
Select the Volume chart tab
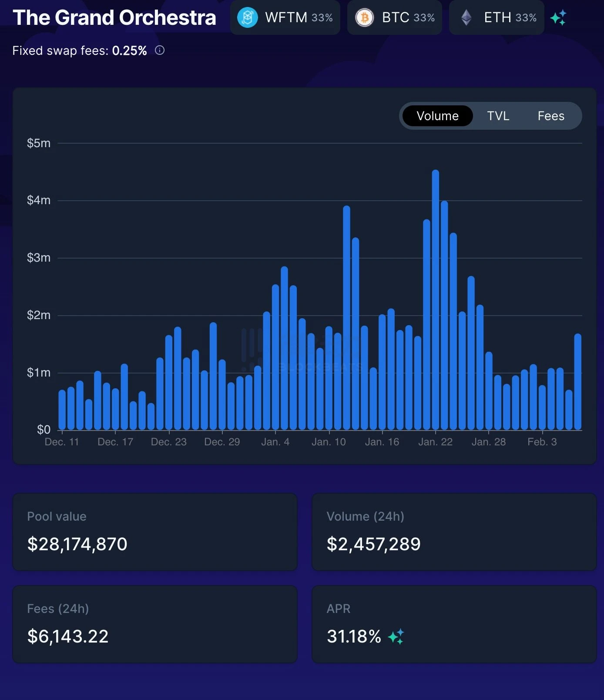[x=437, y=116]
